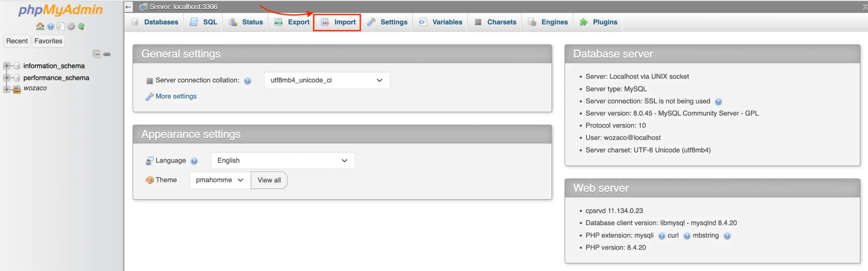This screenshot has width=868, height=271.
Task: Open navigation panel settings gear icon
Action: pos(71,26)
